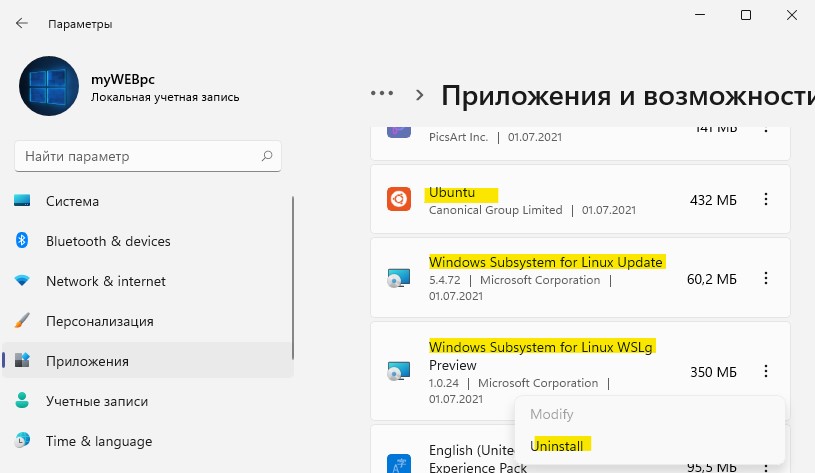Go back with the arrow beside Параметры
Screen dimensions: 815x473
point(21,23)
